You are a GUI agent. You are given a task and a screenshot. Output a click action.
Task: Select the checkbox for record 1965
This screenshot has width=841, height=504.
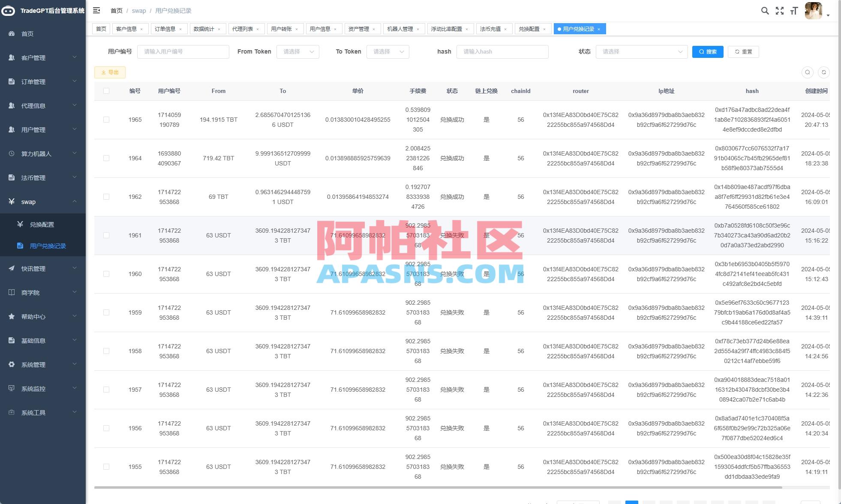click(106, 120)
